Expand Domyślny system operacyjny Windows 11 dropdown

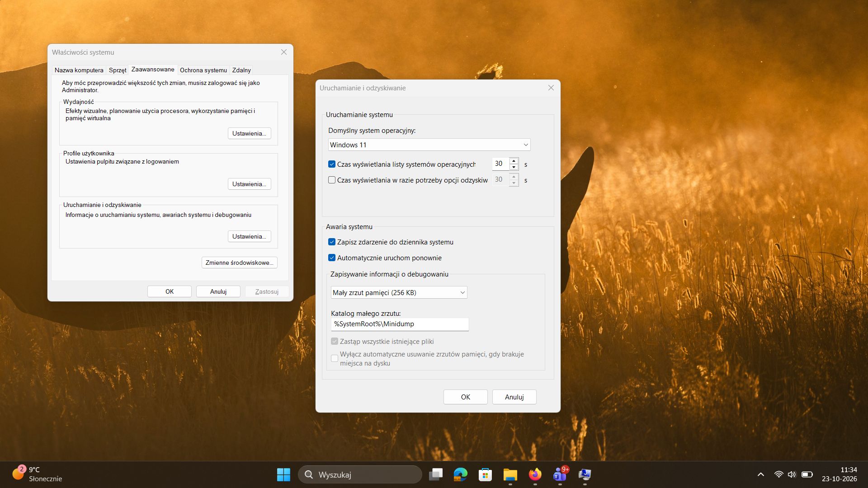[429, 145]
